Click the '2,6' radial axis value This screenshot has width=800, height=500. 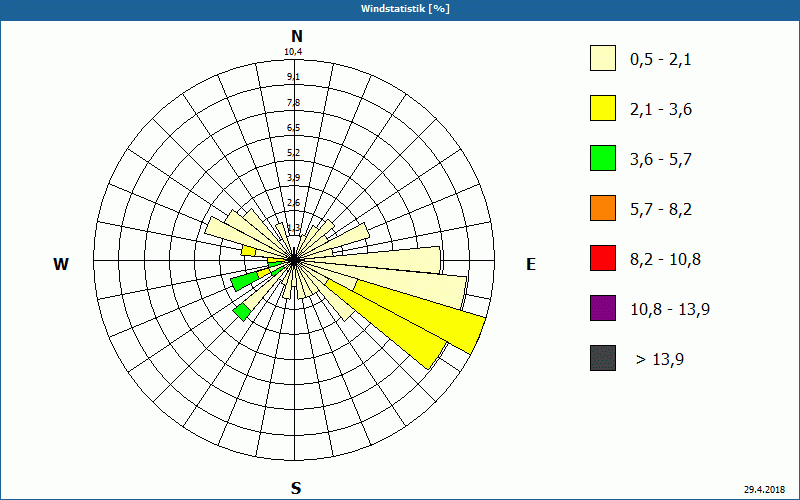click(293, 203)
